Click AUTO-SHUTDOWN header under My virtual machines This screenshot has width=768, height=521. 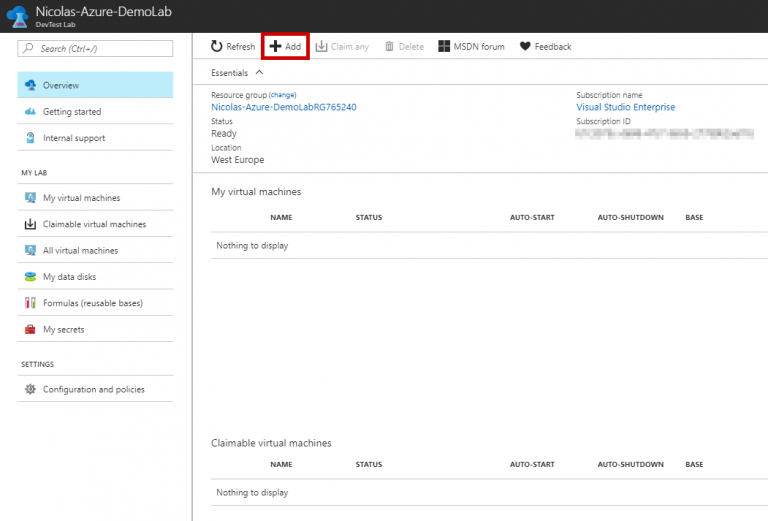(630, 217)
